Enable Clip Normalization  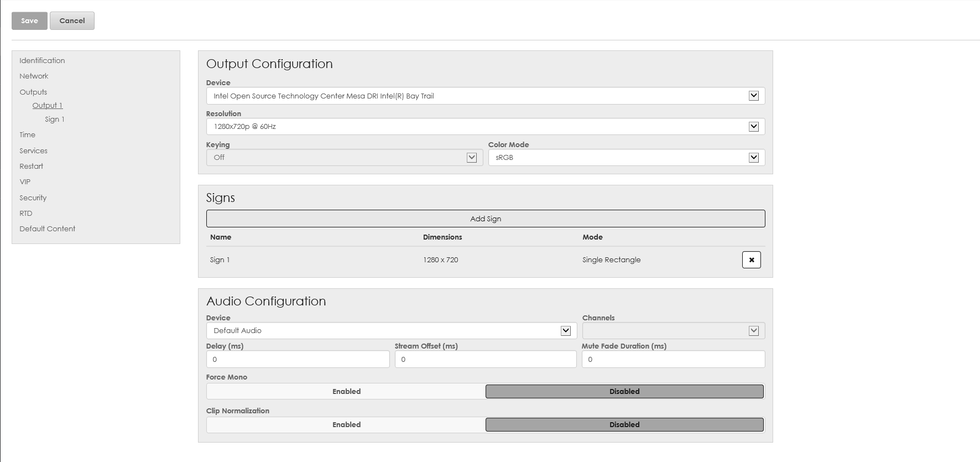tap(346, 424)
